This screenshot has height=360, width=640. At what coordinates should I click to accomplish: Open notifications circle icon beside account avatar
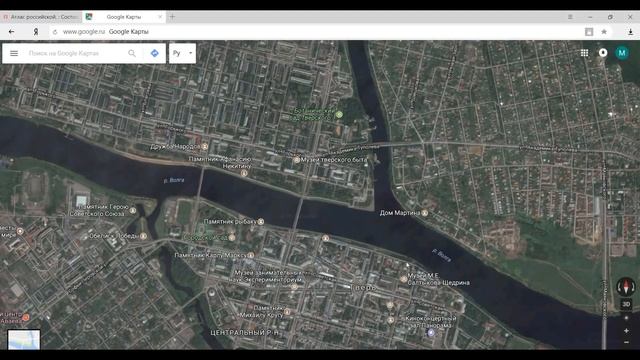[603, 53]
